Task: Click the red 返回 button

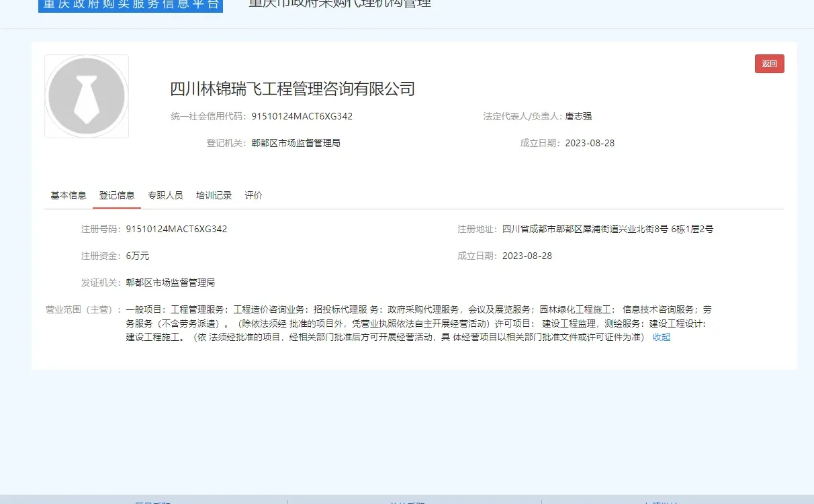Action: (x=769, y=63)
